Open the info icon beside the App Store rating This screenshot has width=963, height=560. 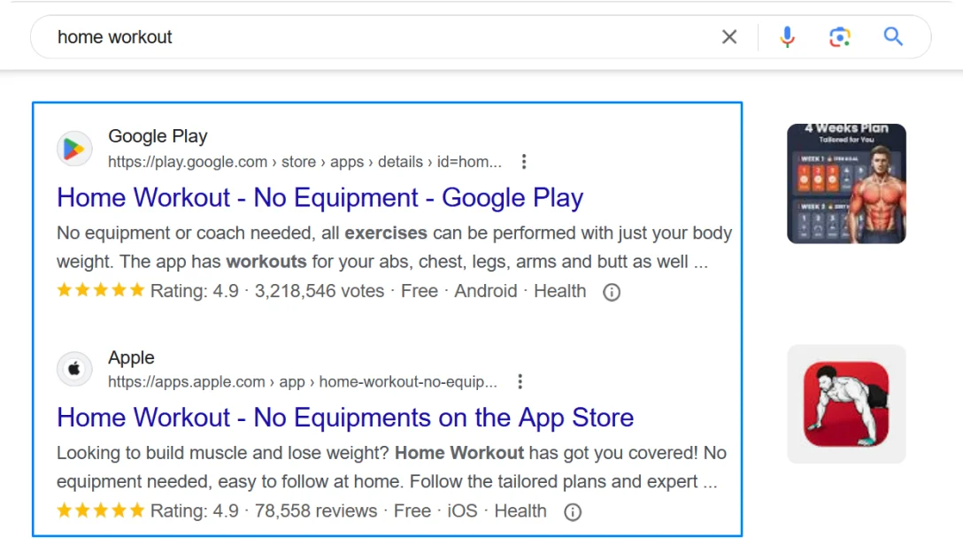pyautogui.click(x=572, y=511)
